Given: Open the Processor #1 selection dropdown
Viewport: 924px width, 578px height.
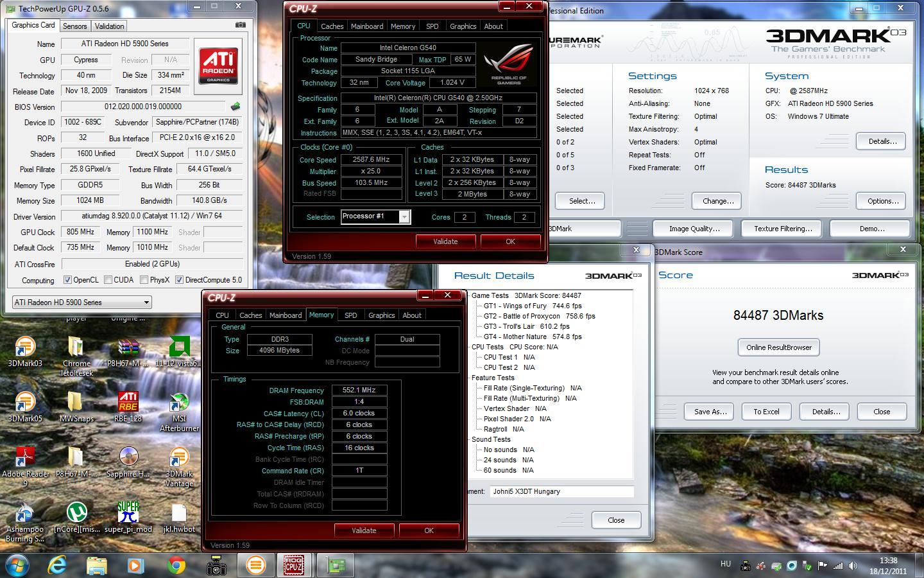Looking at the screenshot, I should (x=375, y=216).
